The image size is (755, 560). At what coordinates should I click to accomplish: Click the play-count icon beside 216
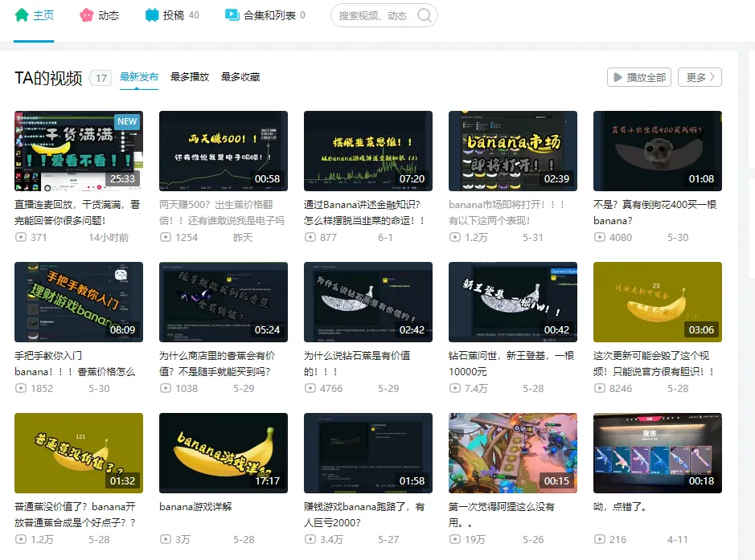(600, 539)
